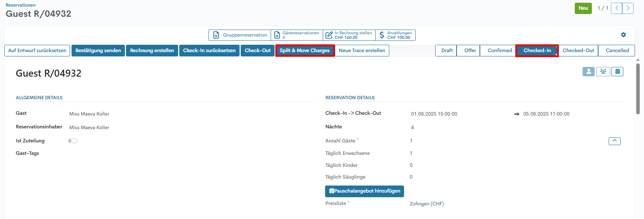644x219 pixels.
Task: Click the vertical scrollbar thumb
Action: pyautogui.click(x=638, y=89)
